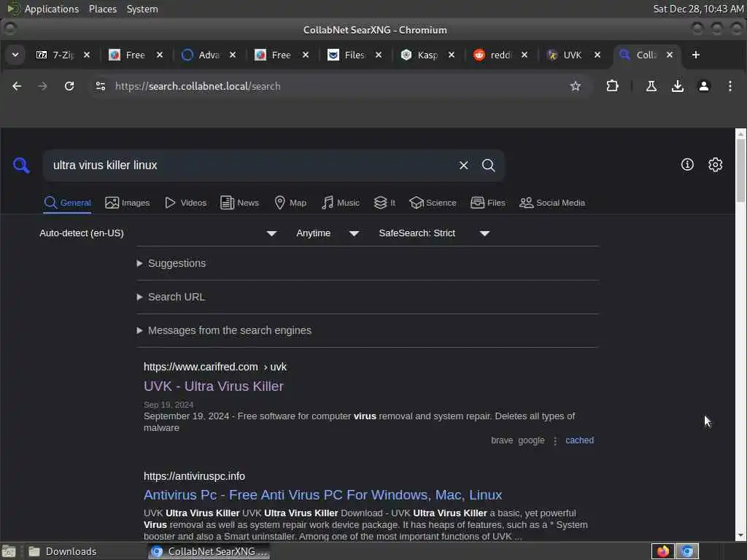Open the System menu
This screenshot has height=560, width=747.
142,9
